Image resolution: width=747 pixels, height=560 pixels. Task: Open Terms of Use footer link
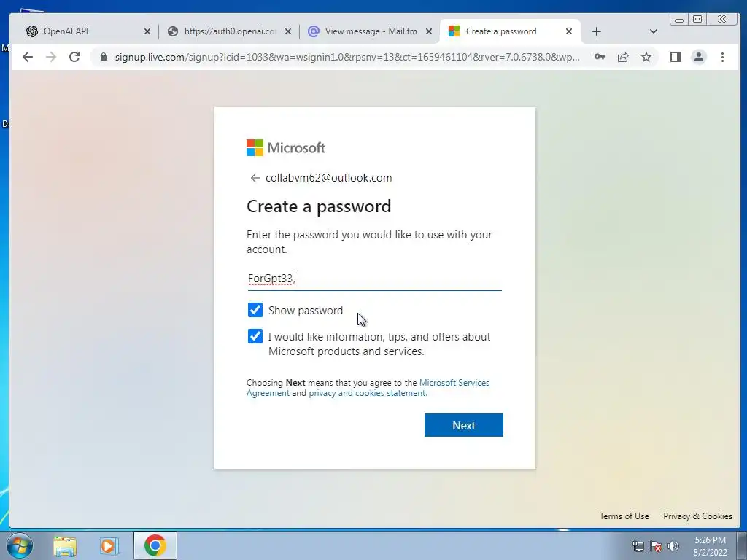pyautogui.click(x=624, y=516)
